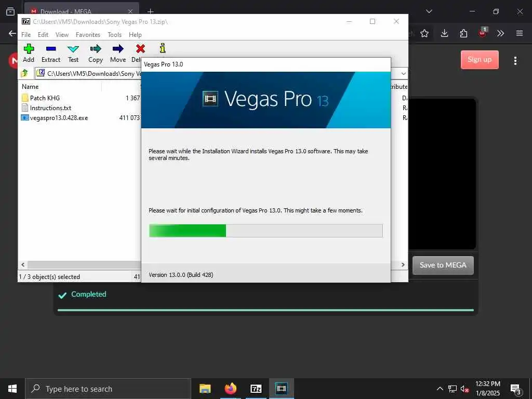This screenshot has height=399, width=532.
Task: Click the Add button in 7-Zip toolbar
Action: point(29,54)
